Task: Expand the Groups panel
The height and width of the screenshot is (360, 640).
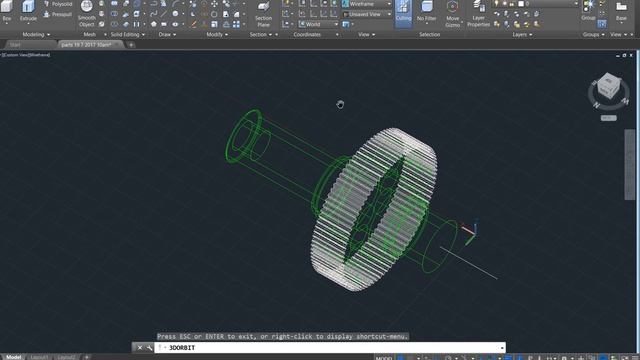Action: pos(593,35)
